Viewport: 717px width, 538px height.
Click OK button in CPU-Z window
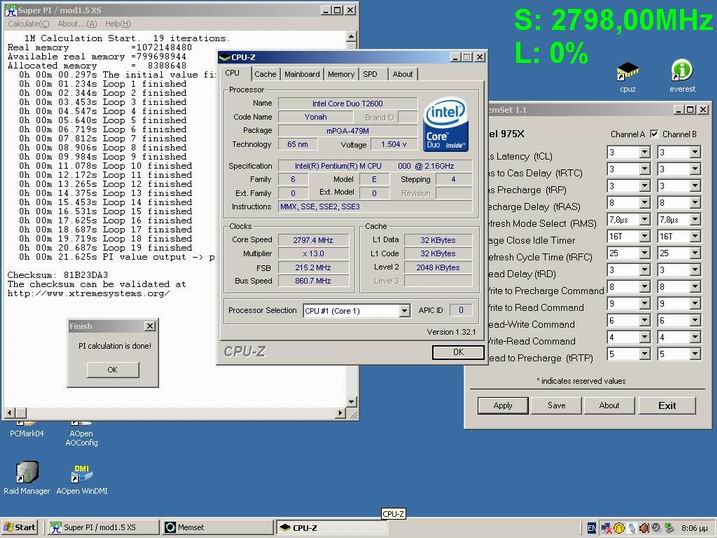pyautogui.click(x=458, y=352)
